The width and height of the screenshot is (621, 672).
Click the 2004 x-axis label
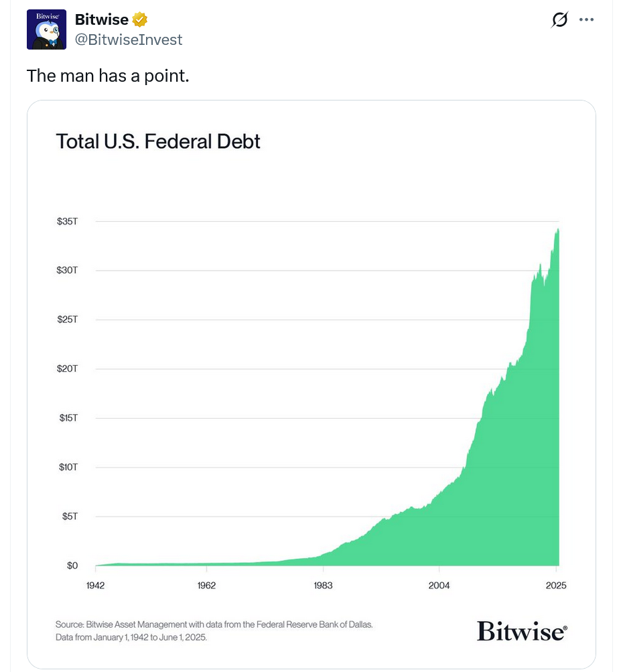[x=439, y=585]
